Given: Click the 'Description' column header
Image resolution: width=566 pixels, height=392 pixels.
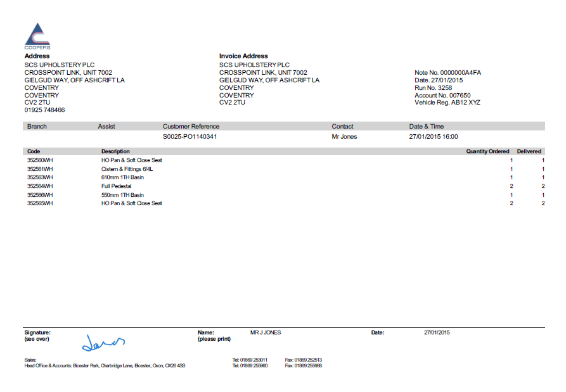Looking at the screenshot, I should point(115,151).
